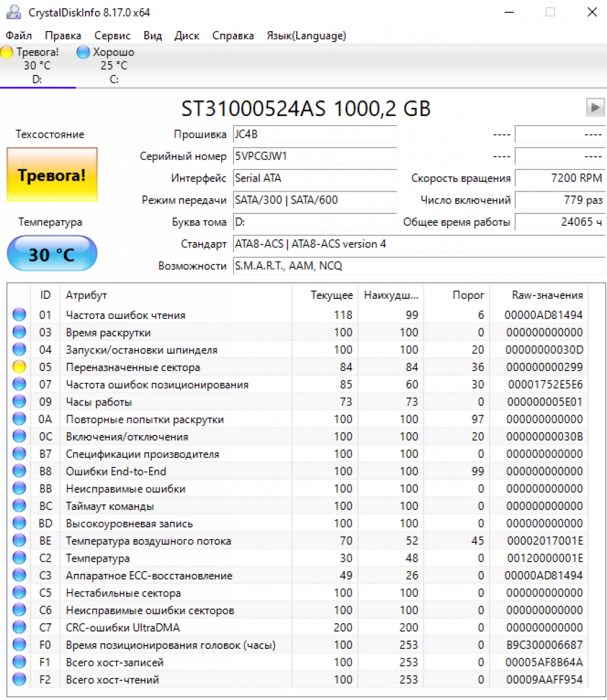Open the Файл menu
Image resolution: width=607 pixels, height=700 pixels.
click(x=19, y=36)
